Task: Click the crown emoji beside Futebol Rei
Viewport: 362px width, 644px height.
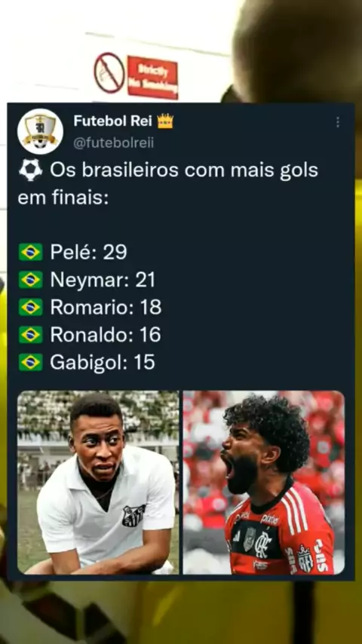Action: tap(165, 121)
